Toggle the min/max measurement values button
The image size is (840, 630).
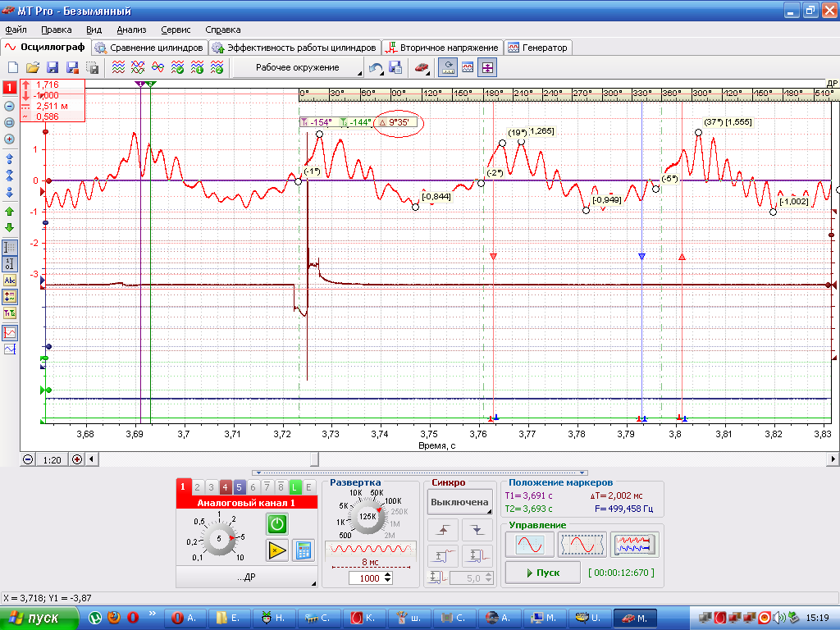click(x=10, y=297)
